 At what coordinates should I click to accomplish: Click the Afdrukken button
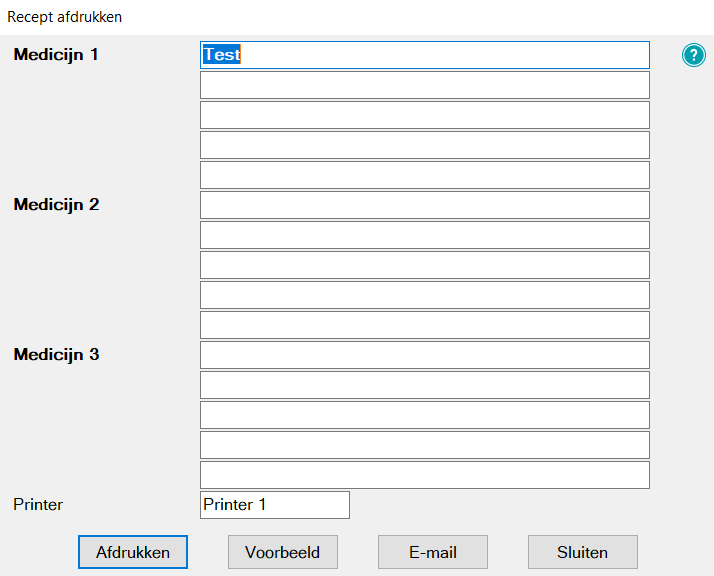pyautogui.click(x=133, y=552)
